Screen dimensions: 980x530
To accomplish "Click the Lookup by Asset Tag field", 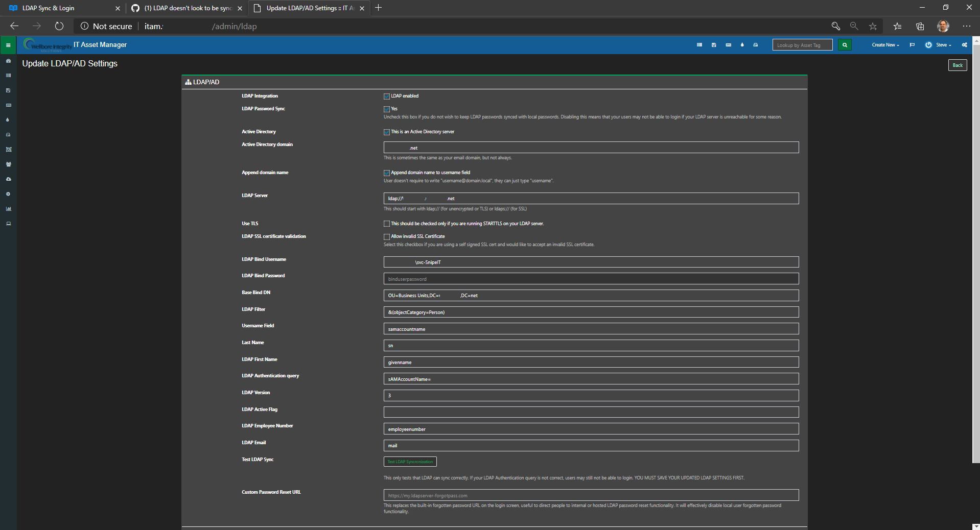I will pyautogui.click(x=802, y=45).
